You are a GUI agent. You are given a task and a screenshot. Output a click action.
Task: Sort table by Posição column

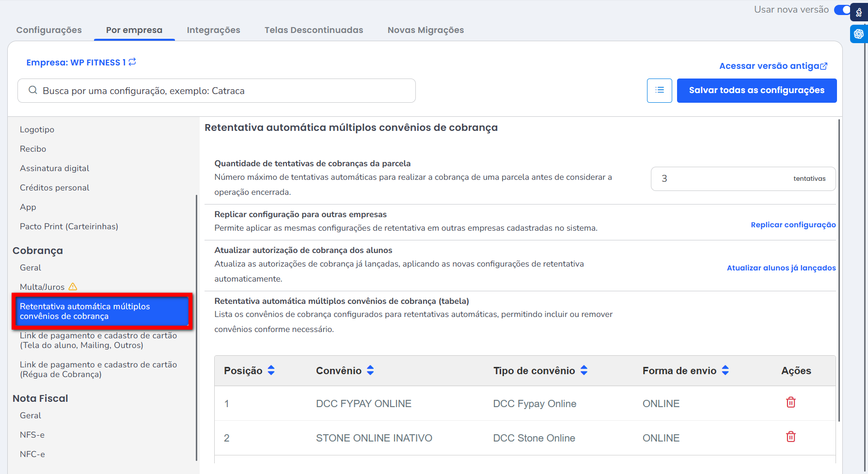[271, 371]
